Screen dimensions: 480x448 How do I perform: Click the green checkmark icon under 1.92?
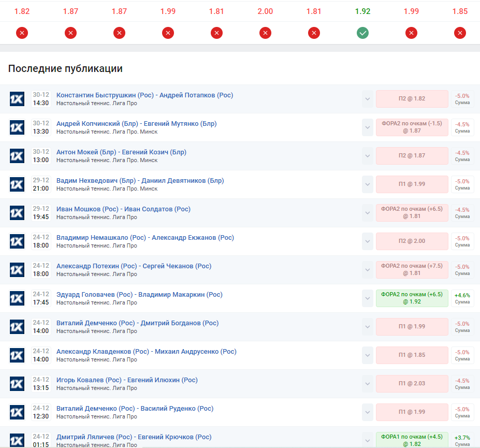click(x=362, y=33)
